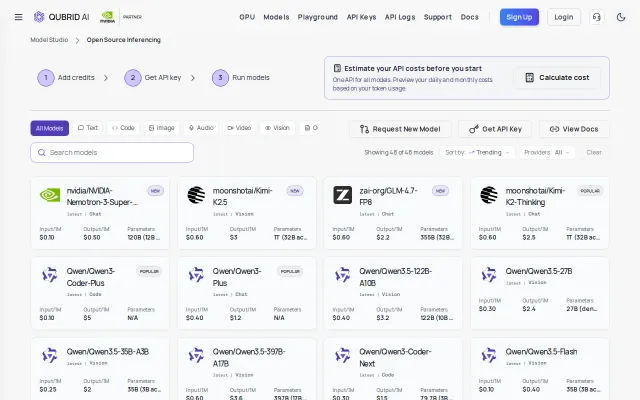The height and width of the screenshot is (400, 640).
Task: Open the Qwen/Qwen3.5-27B model title
Action: coord(539,271)
